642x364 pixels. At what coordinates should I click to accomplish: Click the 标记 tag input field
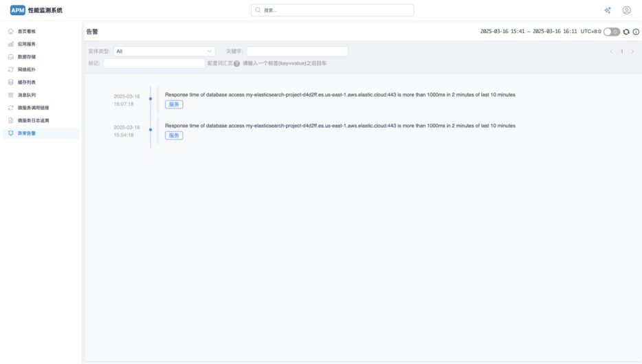pyautogui.click(x=154, y=63)
